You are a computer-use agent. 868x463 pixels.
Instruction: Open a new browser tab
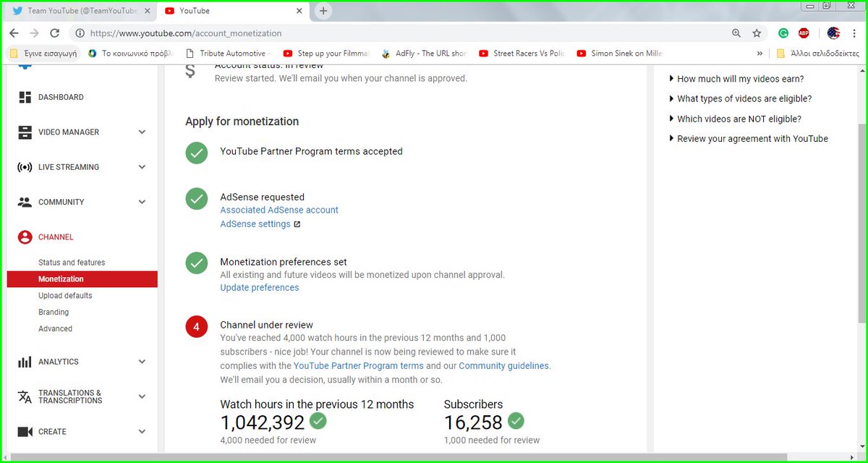323,11
